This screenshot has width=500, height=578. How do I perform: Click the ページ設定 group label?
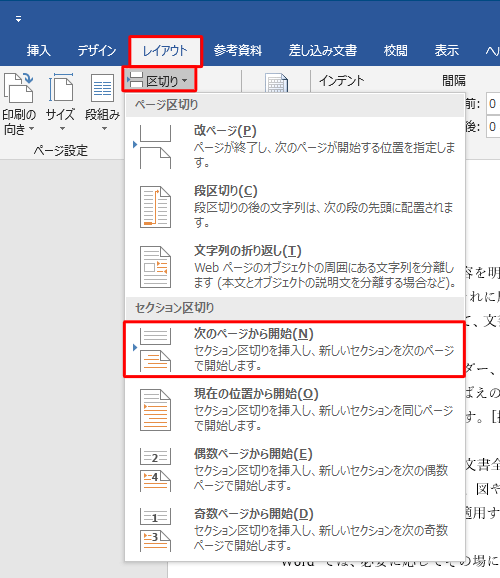(61, 150)
